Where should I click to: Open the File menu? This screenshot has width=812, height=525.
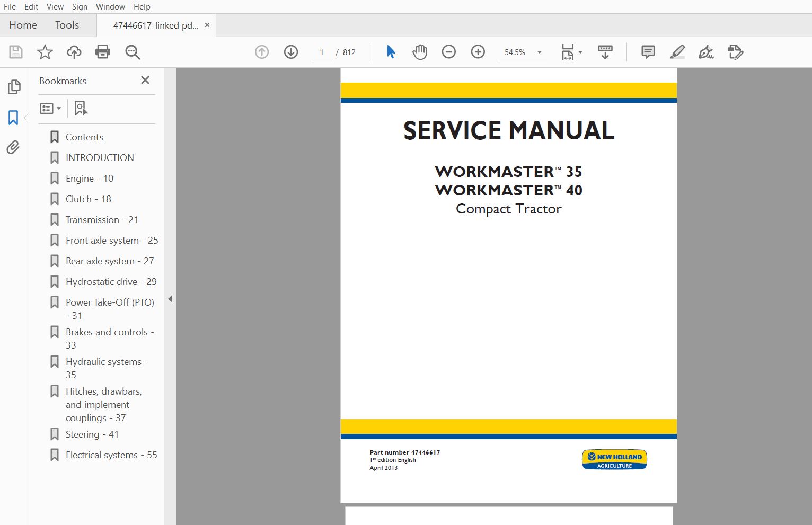coord(10,6)
